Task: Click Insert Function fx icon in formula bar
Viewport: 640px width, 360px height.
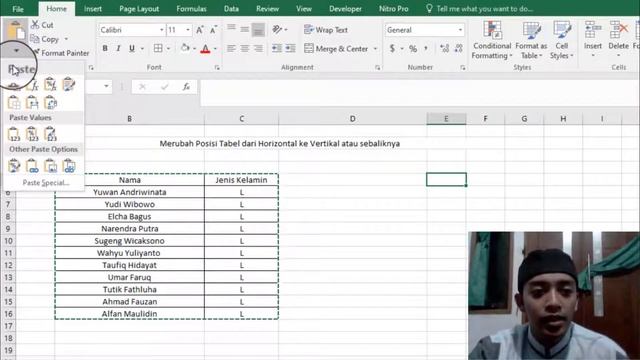Action: [x=186, y=87]
